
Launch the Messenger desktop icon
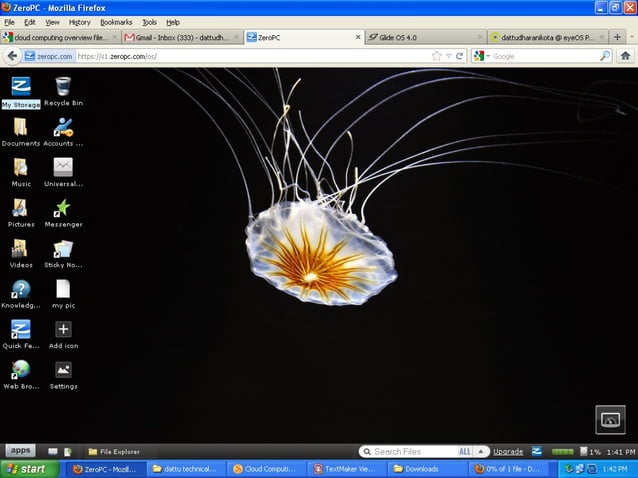coord(63,208)
